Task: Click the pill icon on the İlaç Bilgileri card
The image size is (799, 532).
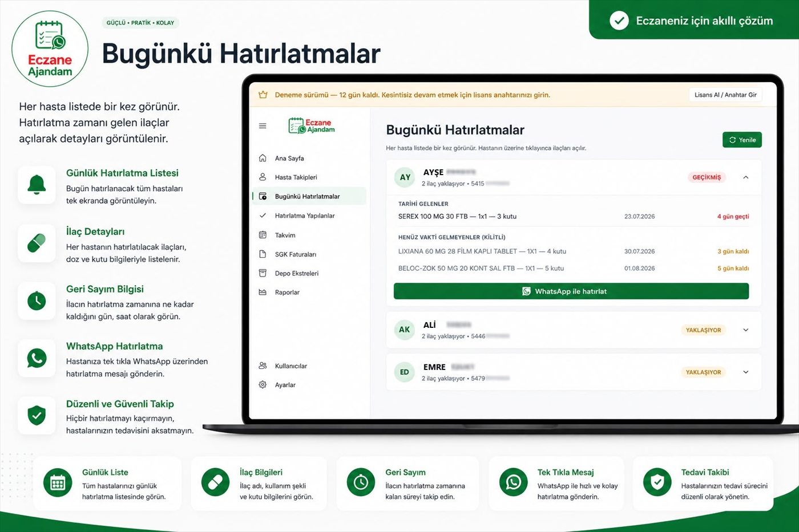Action: tap(215, 483)
